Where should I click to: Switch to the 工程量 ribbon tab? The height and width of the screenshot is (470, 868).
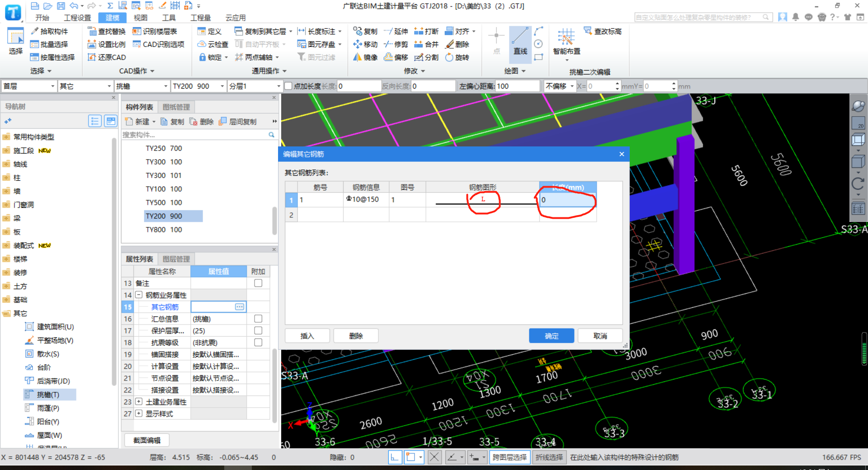[201, 18]
